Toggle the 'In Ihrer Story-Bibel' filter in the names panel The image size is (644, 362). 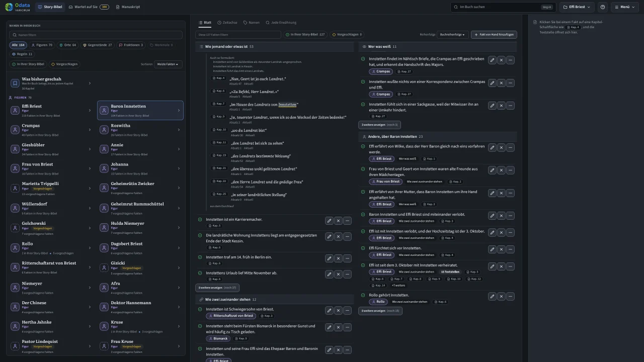pos(29,64)
